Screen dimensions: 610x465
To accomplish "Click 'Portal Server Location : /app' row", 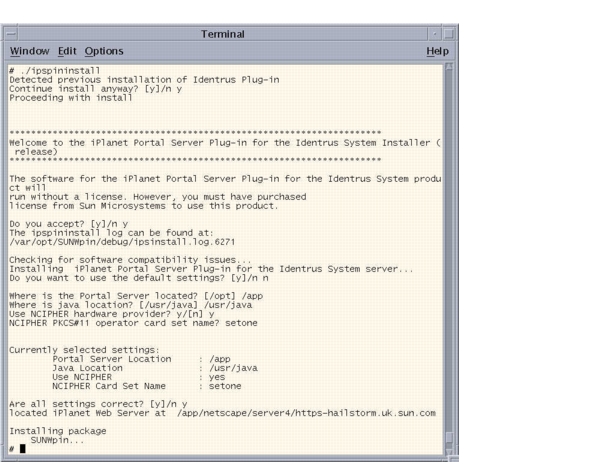I will [x=142, y=359].
